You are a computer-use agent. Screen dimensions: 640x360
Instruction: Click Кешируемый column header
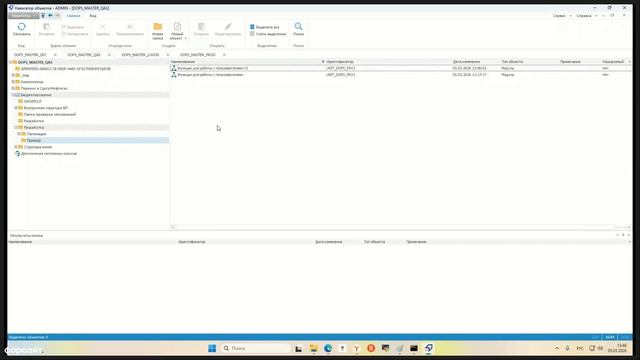(x=613, y=62)
